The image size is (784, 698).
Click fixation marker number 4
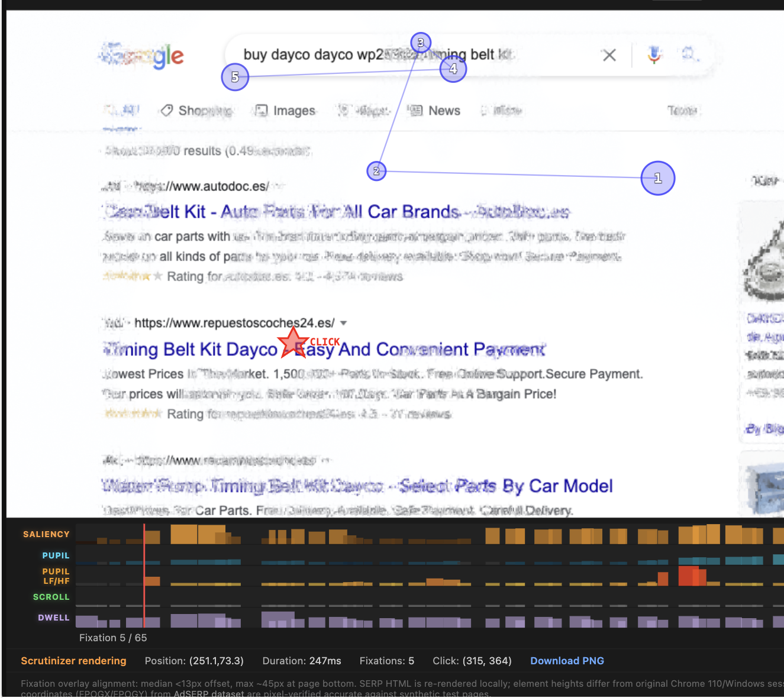tap(453, 69)
